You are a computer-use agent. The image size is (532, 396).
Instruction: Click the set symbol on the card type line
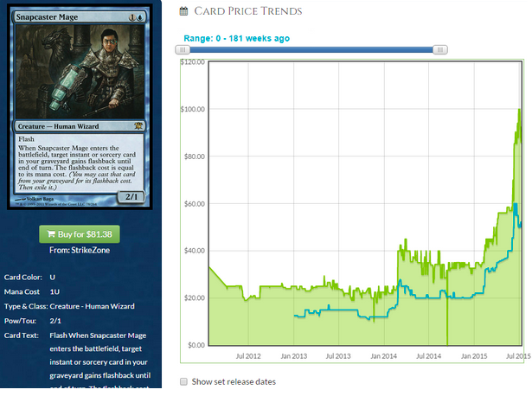click(x=138, y=126)
